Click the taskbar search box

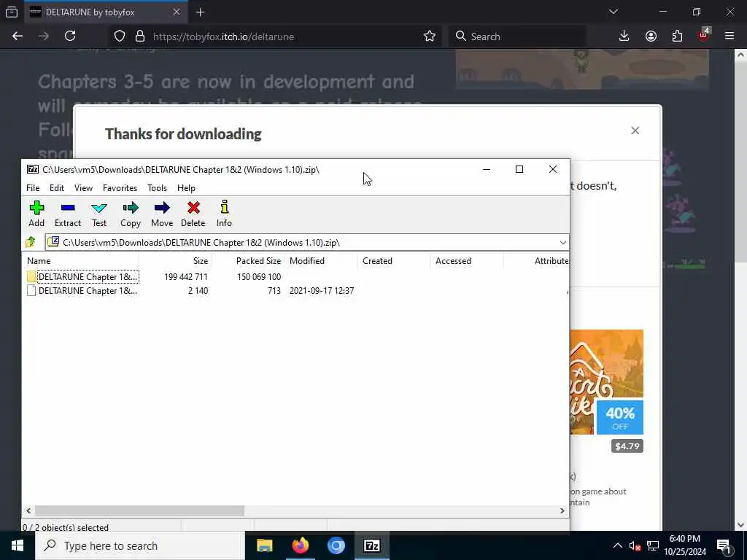click(140, 545)
